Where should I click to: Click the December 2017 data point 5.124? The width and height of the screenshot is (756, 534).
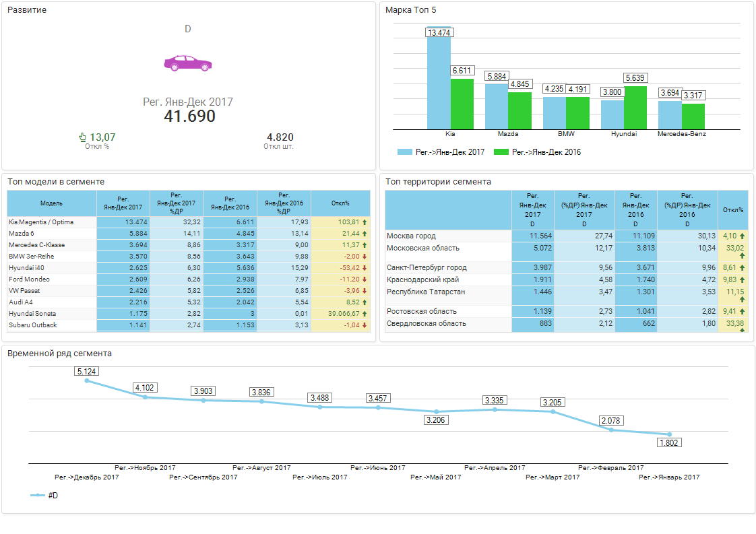(87, 381)
